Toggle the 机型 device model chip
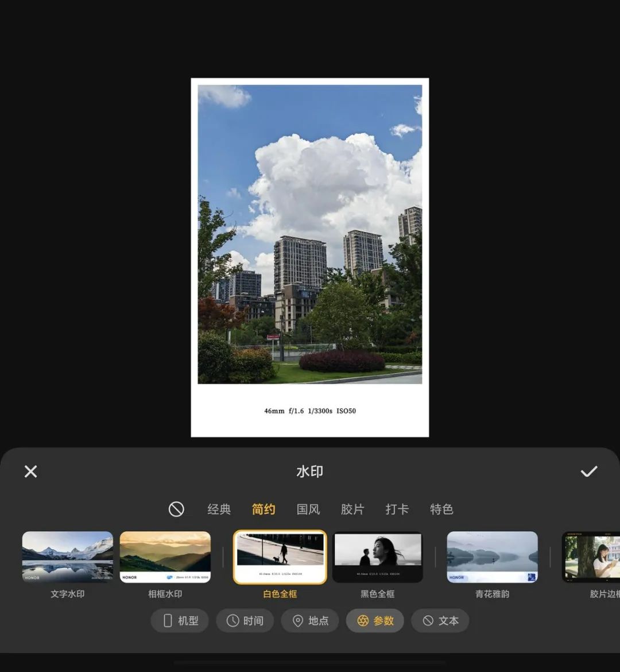 click(x=180, y=620)
